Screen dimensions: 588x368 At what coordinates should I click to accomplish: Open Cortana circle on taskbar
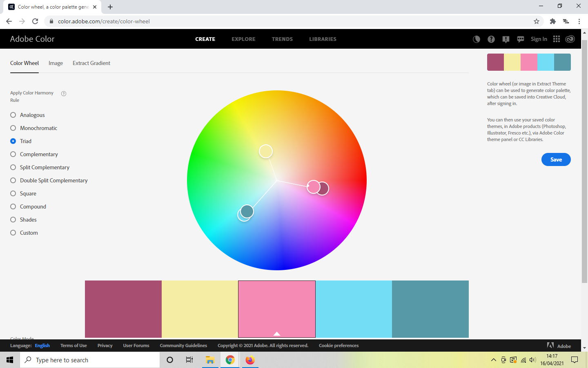click(x=170, y=360)
